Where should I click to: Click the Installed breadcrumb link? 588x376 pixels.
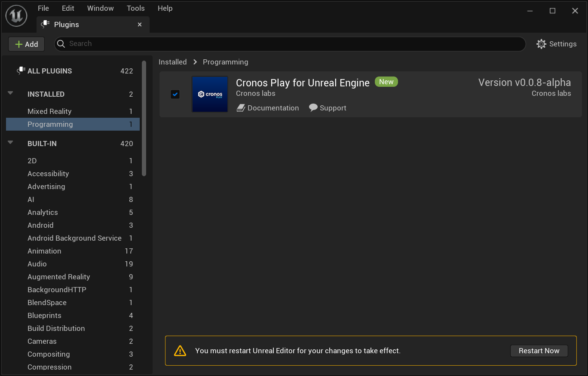click(x=172, y=62)
